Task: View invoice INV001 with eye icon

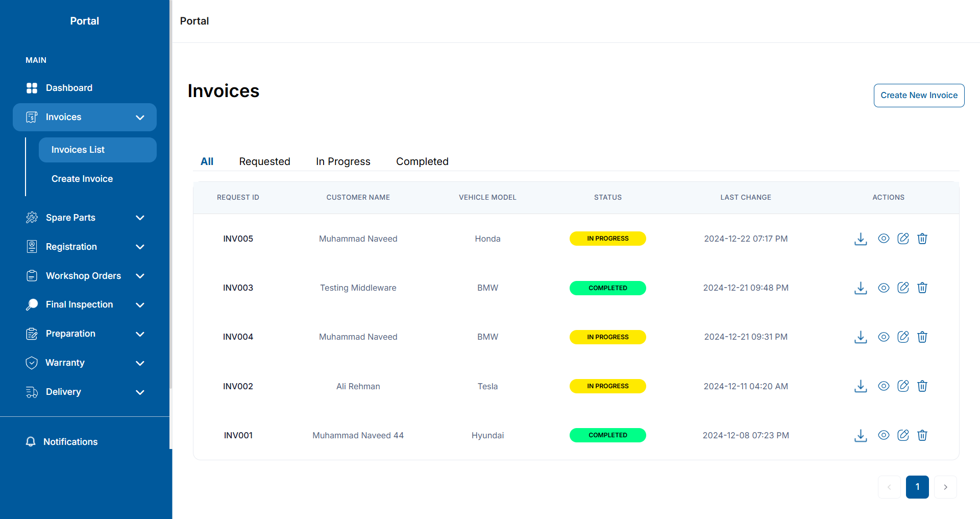Action: click(x=884, y=435)
